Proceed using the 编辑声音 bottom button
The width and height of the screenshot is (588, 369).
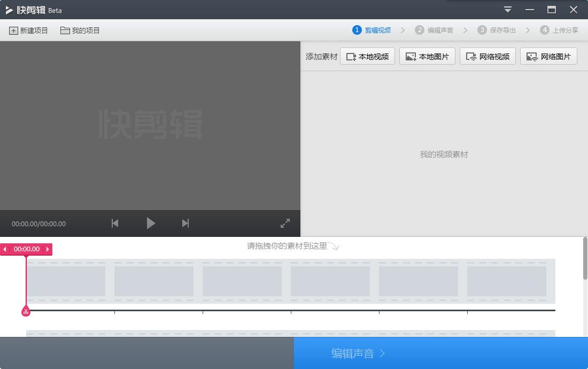point(357,353)
